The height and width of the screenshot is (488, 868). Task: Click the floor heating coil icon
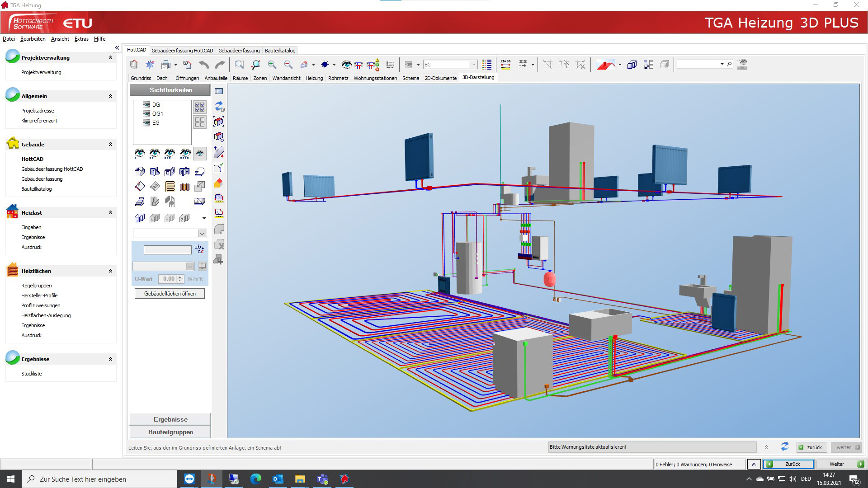coord(170,186)
